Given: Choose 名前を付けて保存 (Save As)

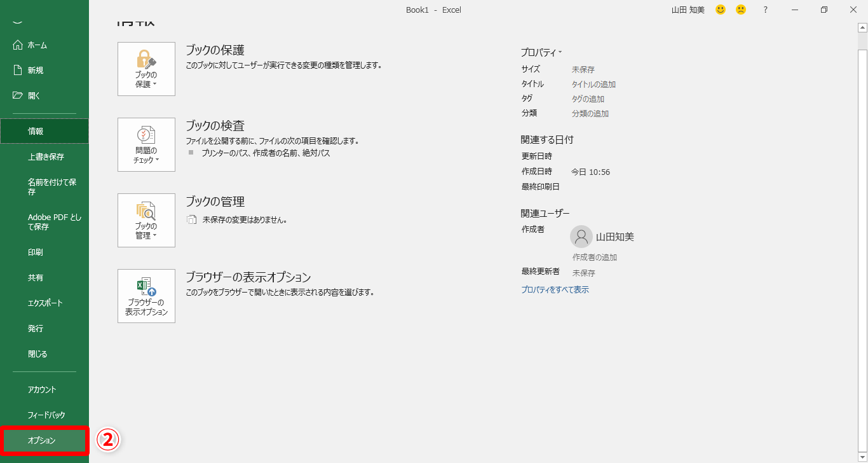Looking at the screenshot, I should click(44, 187).
